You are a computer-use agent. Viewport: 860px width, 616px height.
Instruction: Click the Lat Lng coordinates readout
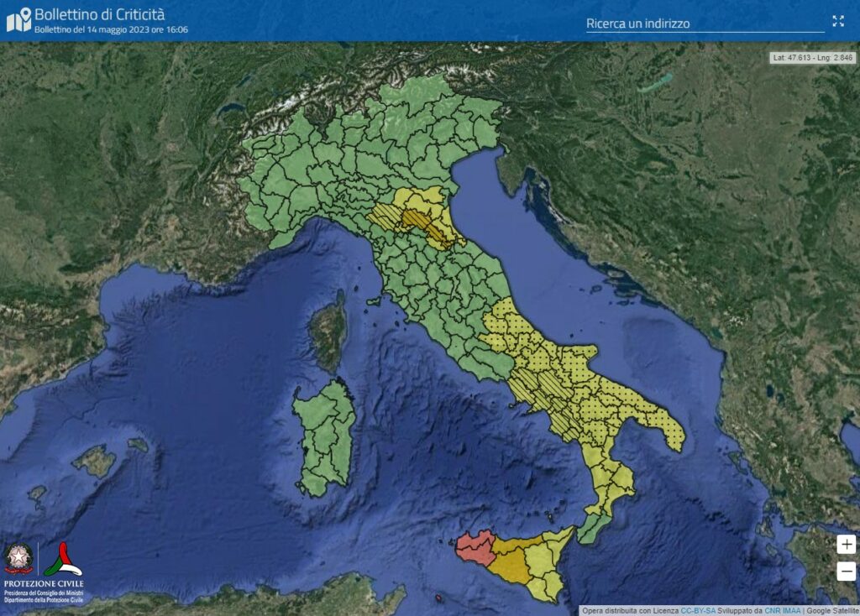click(813, 58)
